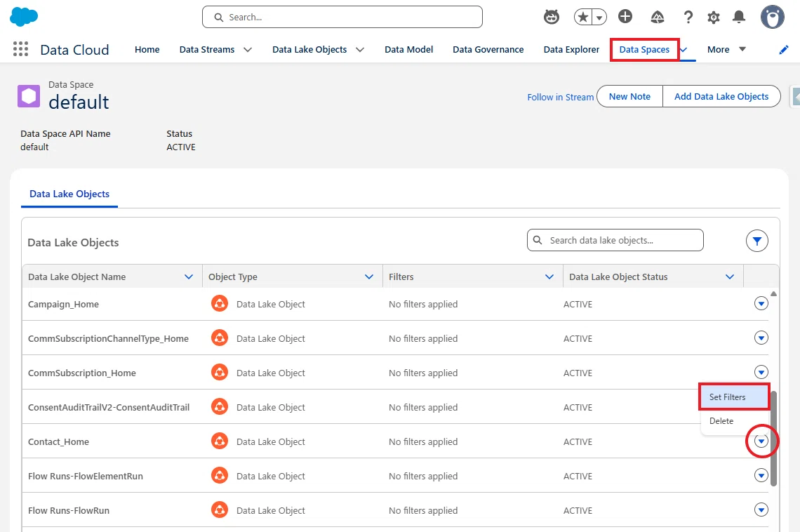The image size is (800, 532).
Task: Click the filter funnel icon button
Action: [756, 241]
